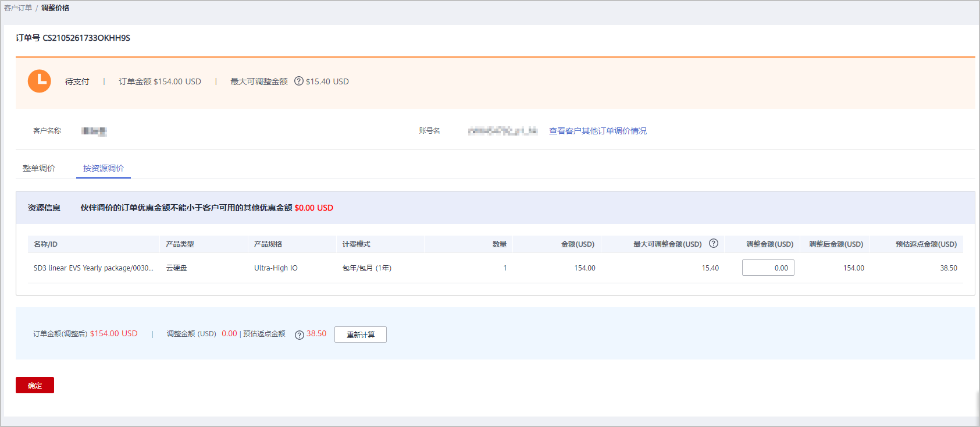Click the red $154.00 USD adjusted order total

point(114,334)
